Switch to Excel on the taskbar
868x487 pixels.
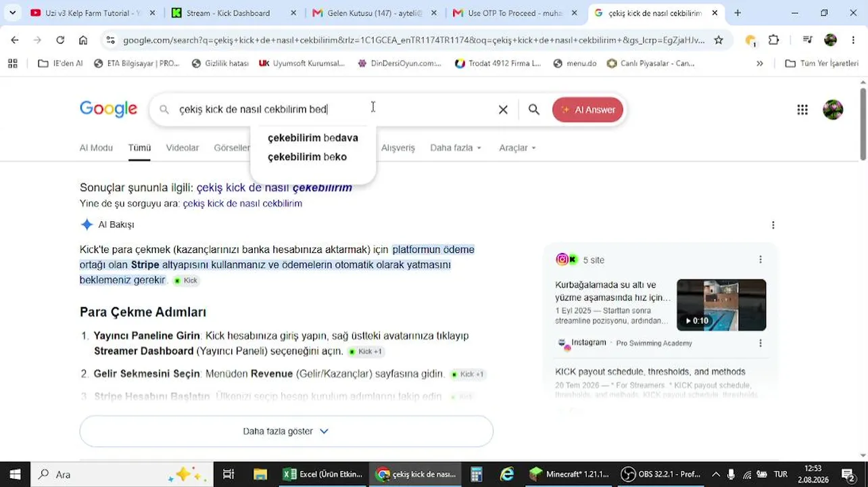[x=322, y=474]
